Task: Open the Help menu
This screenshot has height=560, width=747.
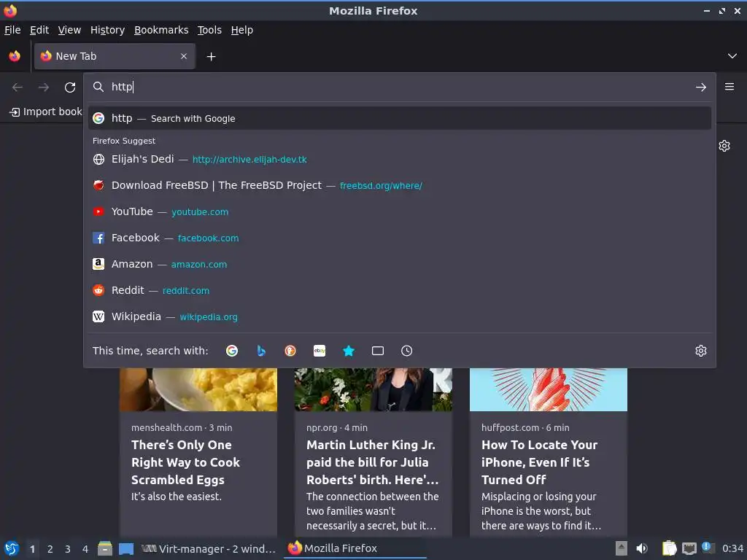Action: click(x=242, y=30)
